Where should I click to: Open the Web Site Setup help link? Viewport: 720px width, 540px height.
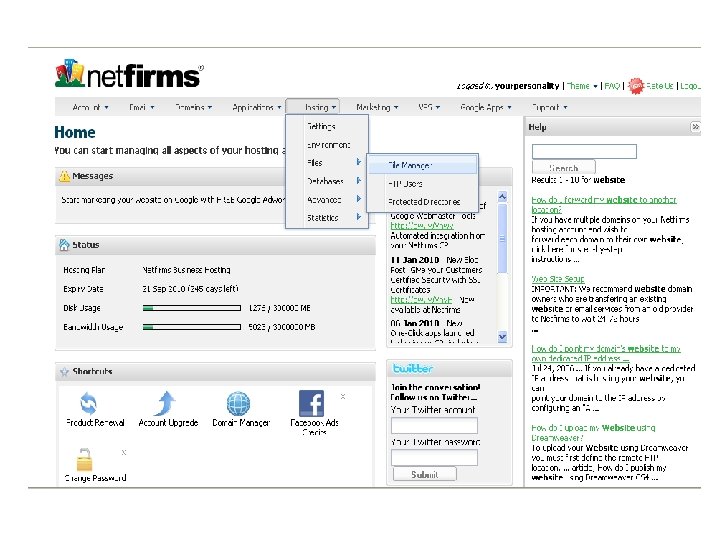[558, 279]
